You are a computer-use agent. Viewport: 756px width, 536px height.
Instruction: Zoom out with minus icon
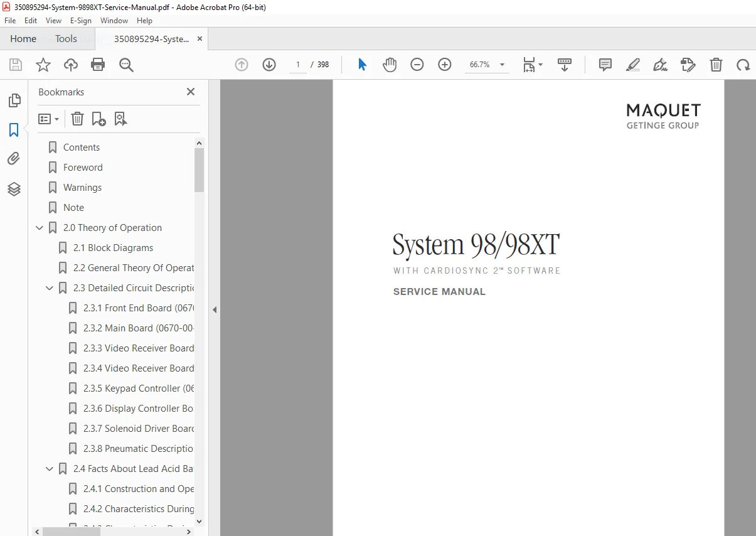[x=417, y=65]
